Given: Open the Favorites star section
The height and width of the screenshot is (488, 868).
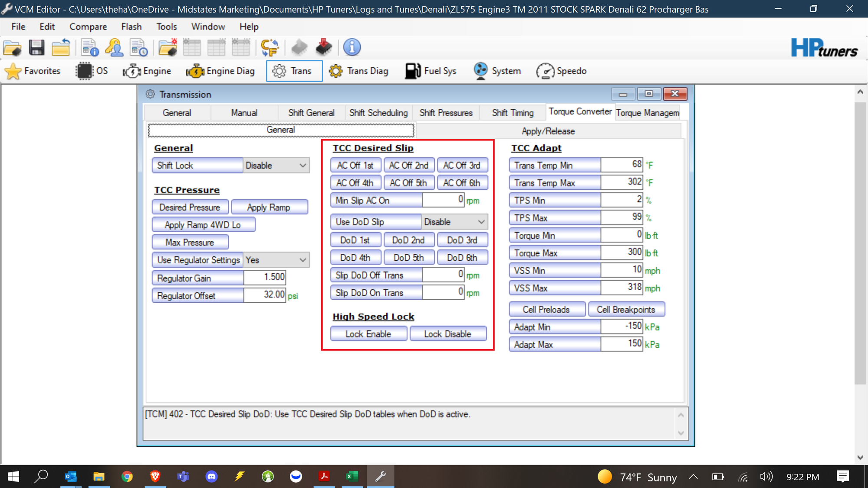Looking at the screenshot, I should click(33, 71).
